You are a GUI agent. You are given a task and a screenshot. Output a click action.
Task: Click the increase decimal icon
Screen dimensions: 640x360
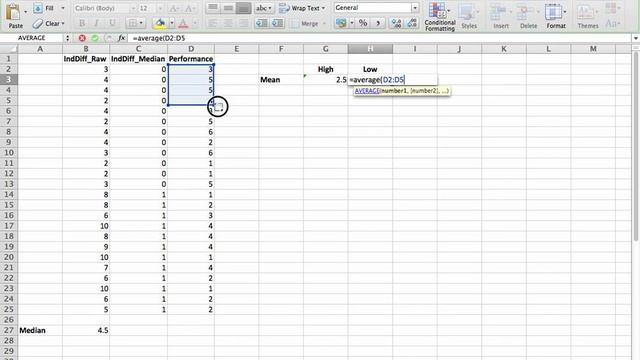[x=396, y=23]
